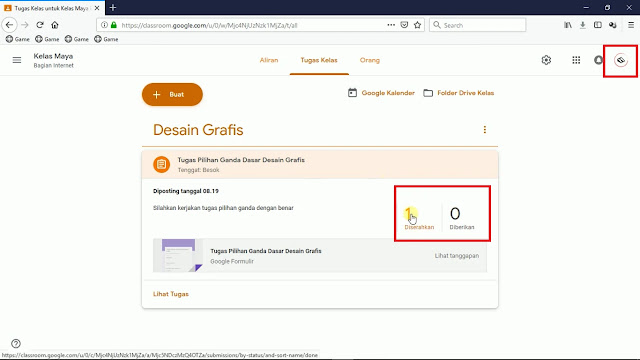The image size is (640, 360).
Task: Open the 0 Diberikan assigned count
Action: (462, 218)
